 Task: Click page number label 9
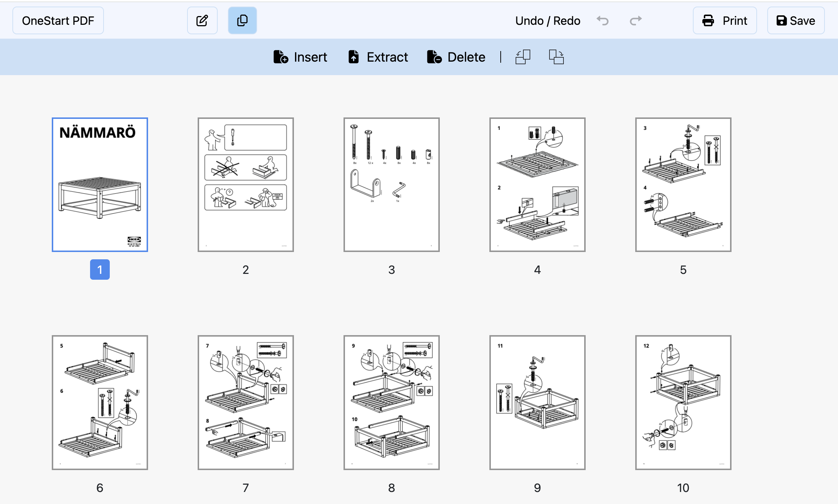click(x=538, y=488)
